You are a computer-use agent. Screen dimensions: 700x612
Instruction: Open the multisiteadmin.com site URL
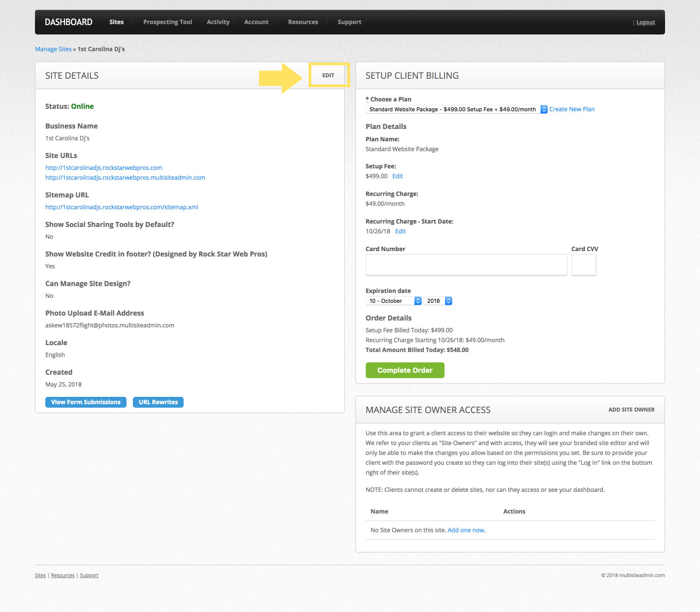[125, 178]
